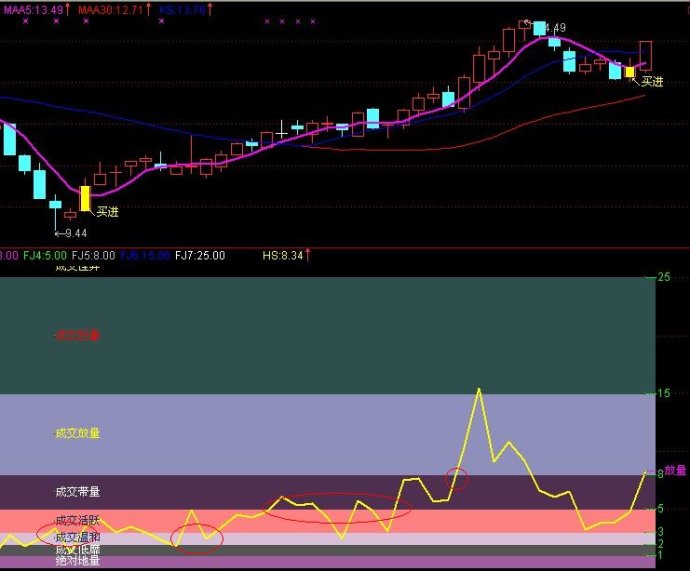Select the HS:8.34 turnover value
This screenshot has width=690, height=571.
pos(283,256)
